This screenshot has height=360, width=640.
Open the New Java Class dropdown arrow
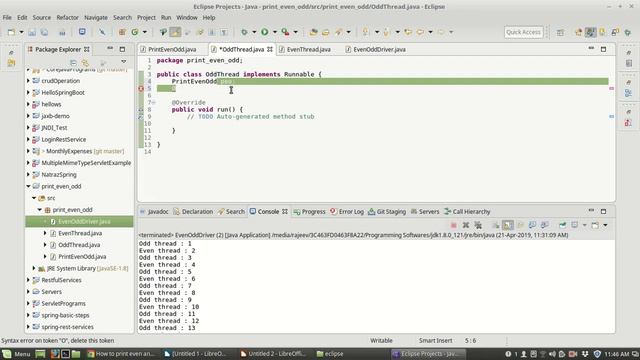pos(144,32)
